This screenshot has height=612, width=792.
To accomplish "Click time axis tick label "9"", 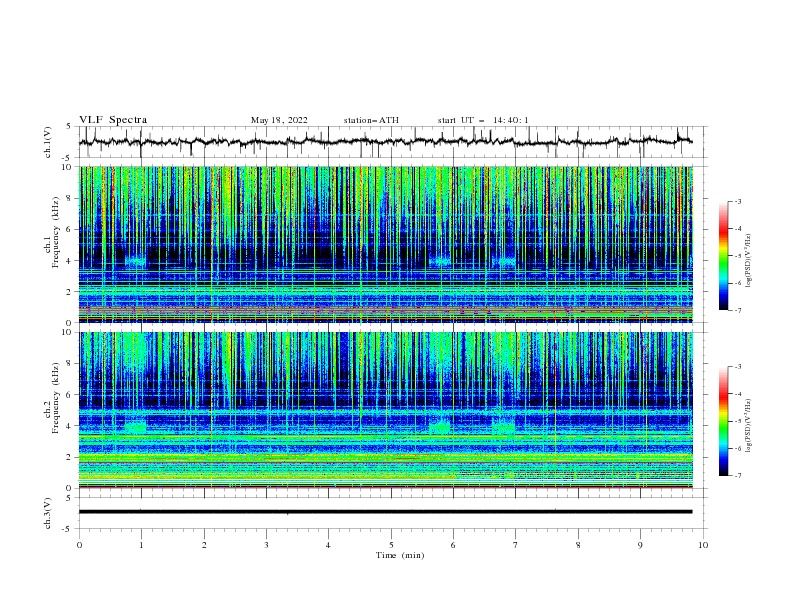I will [640, 545].
